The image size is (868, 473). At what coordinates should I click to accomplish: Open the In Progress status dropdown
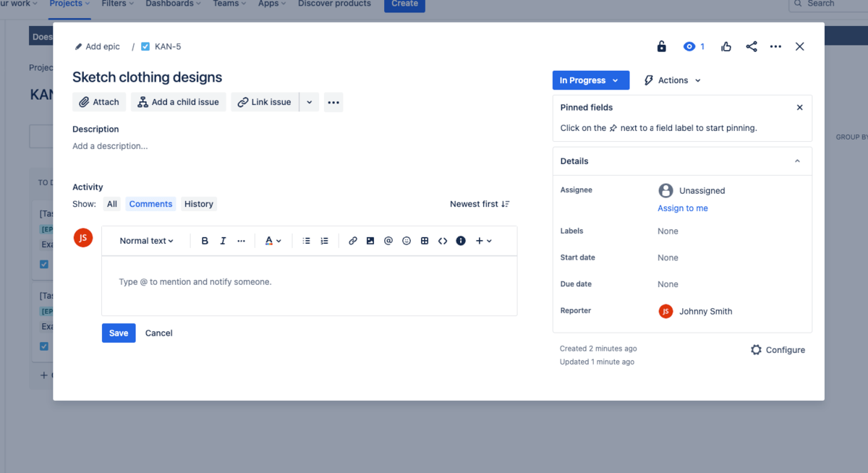(590, 80)
